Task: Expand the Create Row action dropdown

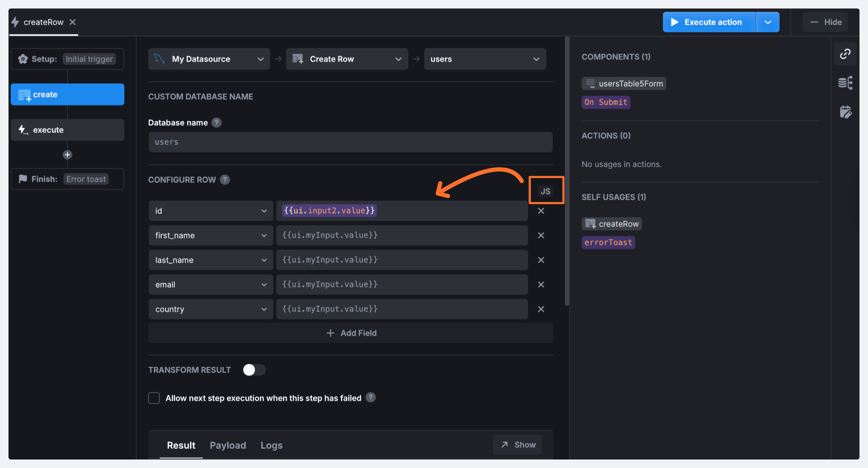Action: tap(347, 59)
